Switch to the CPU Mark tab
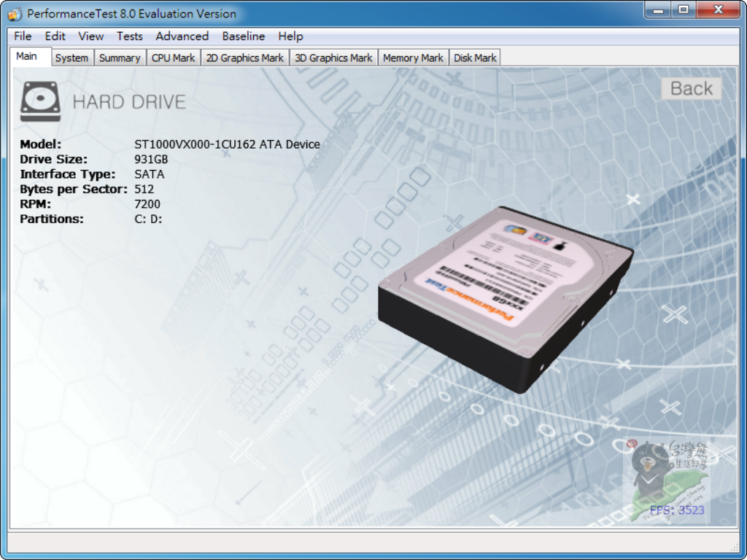 [174, 58]
